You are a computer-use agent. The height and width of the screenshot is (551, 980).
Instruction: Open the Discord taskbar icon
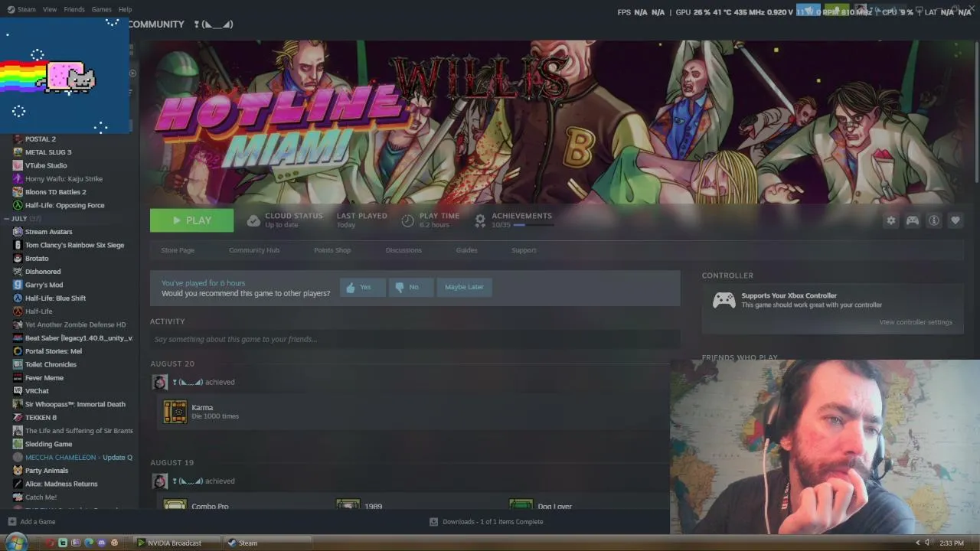coord(101,543)
